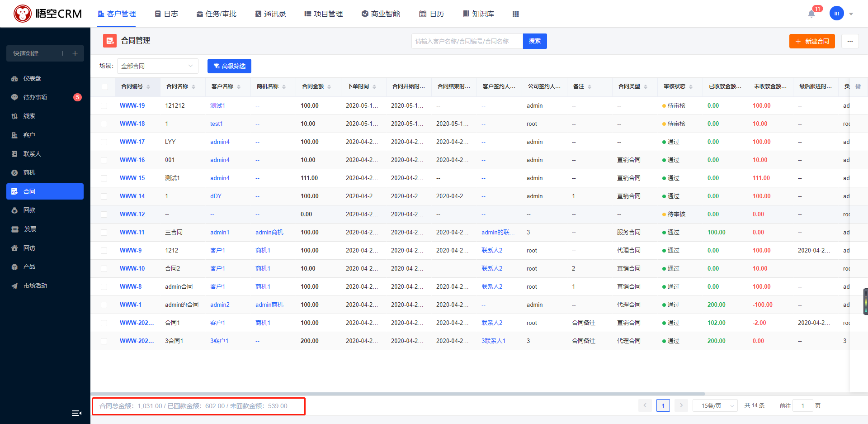Open contract WWW-19 link
868x424 pixels.
pos(132,105)
